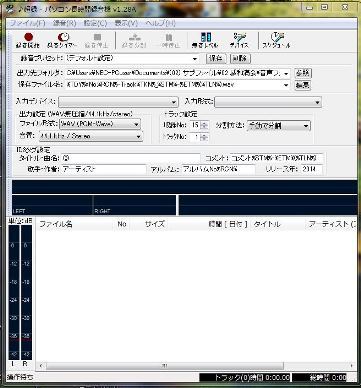Click the artist/author tag field
The image size is (361, 388).
pos(104,169)
